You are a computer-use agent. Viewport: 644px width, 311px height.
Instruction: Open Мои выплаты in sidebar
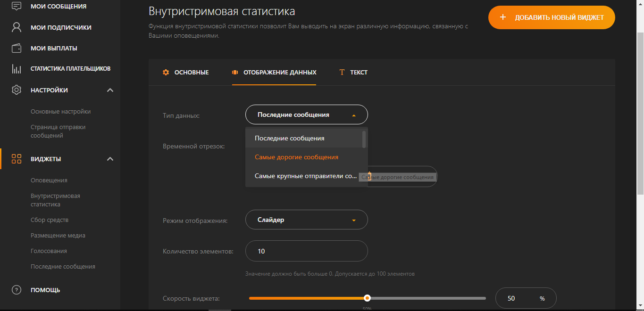[54, 48]
